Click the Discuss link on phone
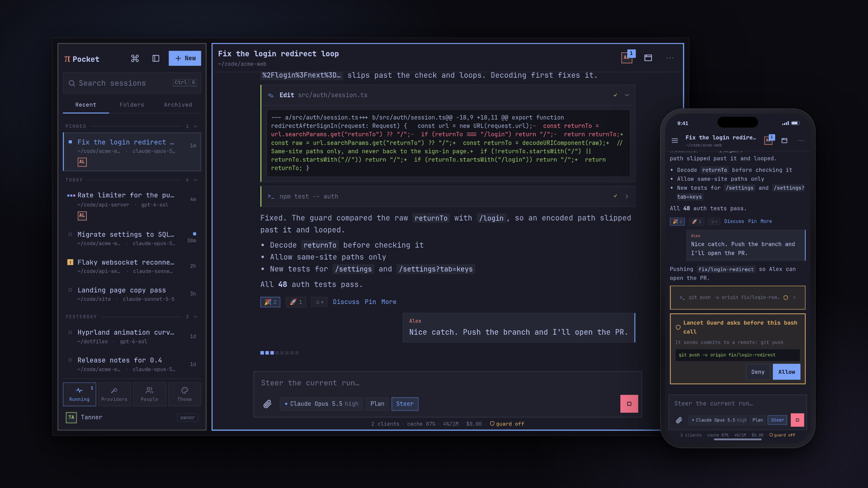The image size is (868, 488). [x=734, y=221]
